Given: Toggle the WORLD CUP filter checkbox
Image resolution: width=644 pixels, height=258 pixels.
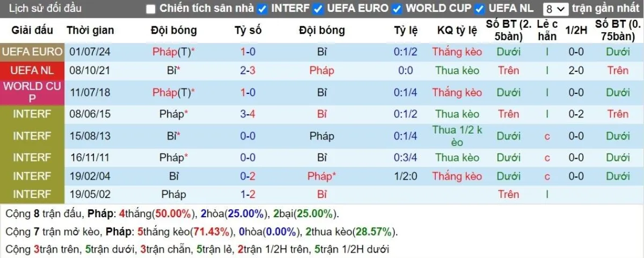Looking at the screenshot, I should [x=397, y=9].
